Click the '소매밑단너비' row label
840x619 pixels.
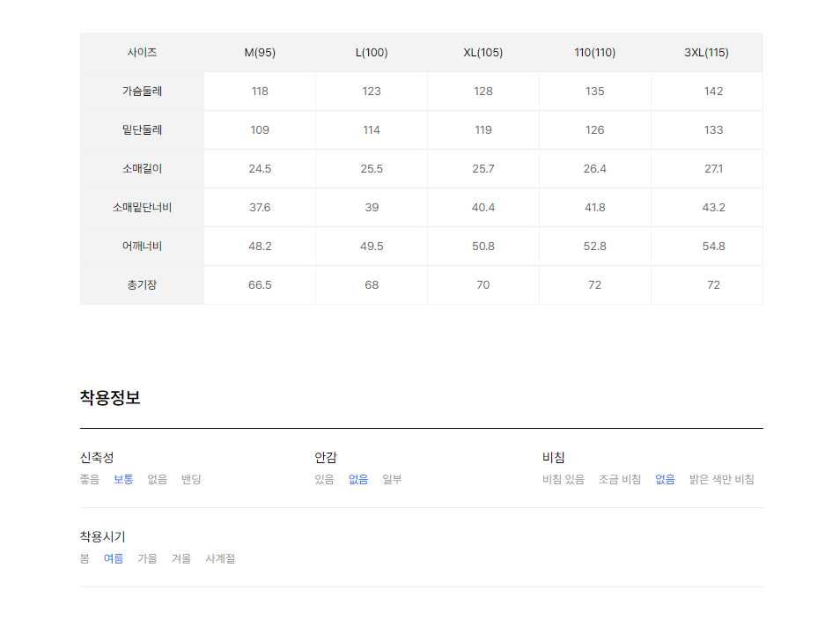coord(142,208)
